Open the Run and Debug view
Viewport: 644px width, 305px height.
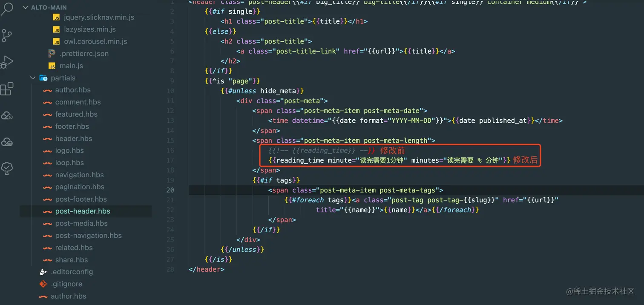[7, 62]
